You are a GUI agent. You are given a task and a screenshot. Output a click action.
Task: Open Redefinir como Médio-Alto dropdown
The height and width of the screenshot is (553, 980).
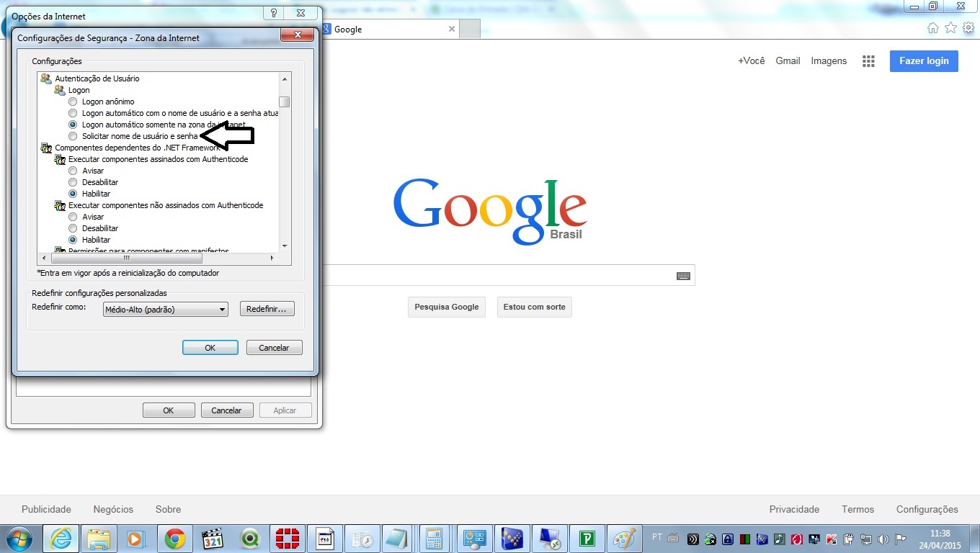pos(166,310)
